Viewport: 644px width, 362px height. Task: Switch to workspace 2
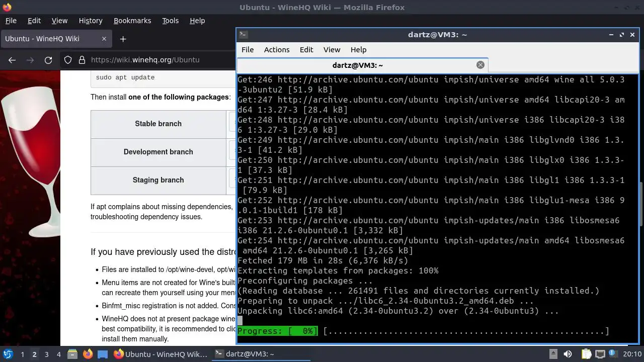pos(34,354)
